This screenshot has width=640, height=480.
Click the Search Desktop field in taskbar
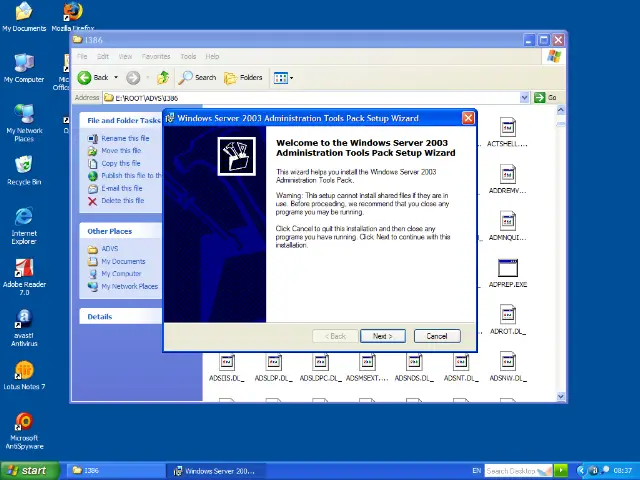(x=511, y=470)
